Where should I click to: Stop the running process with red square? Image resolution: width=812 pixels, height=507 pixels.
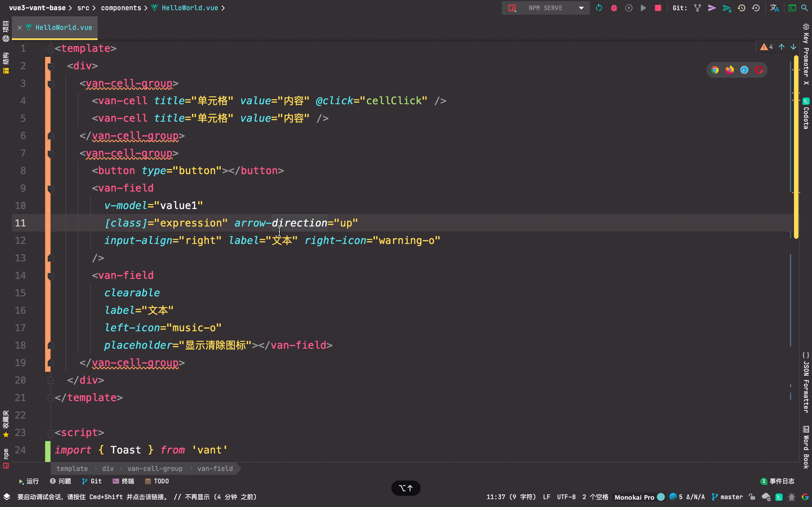click(658, 8)
